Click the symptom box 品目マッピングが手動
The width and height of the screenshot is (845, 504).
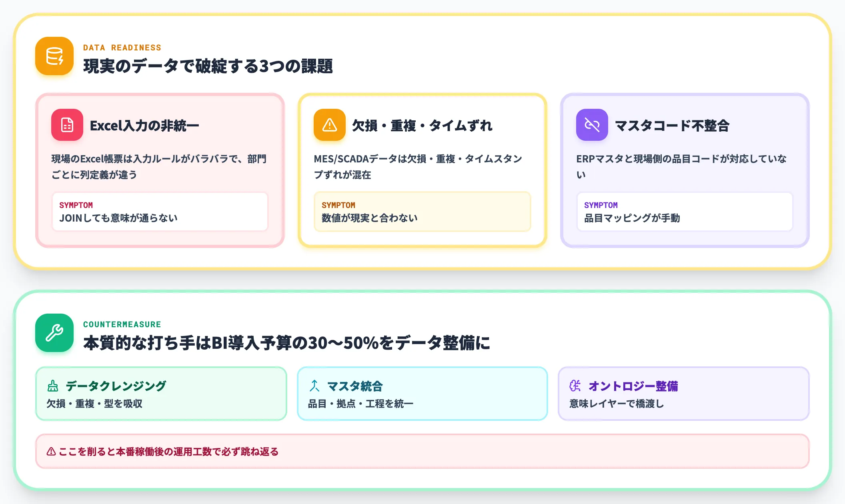tap(685, 212)
